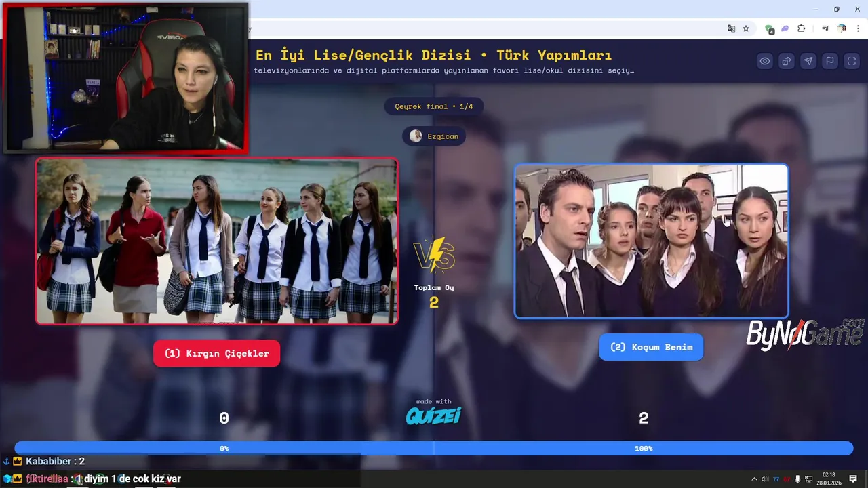Click Kababiber's chat message

55,461
